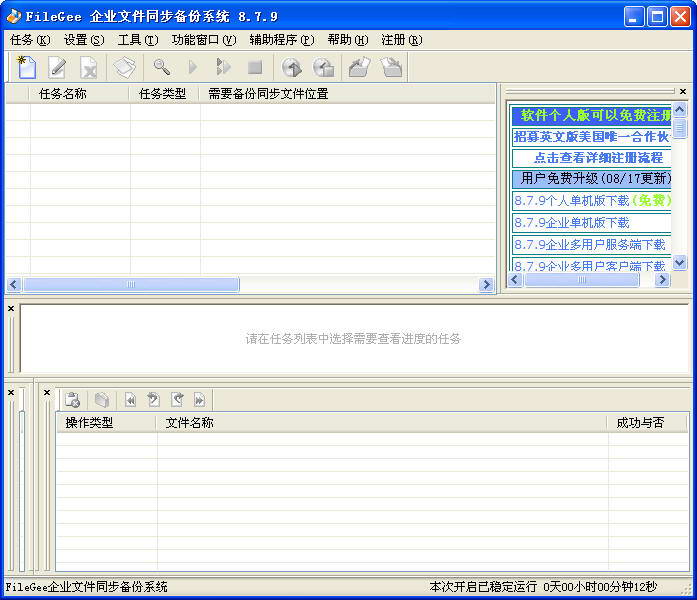Open link 8.7.9企业多用户服务端下载
This screenshot has width=697, height=600.
[592, 244]
